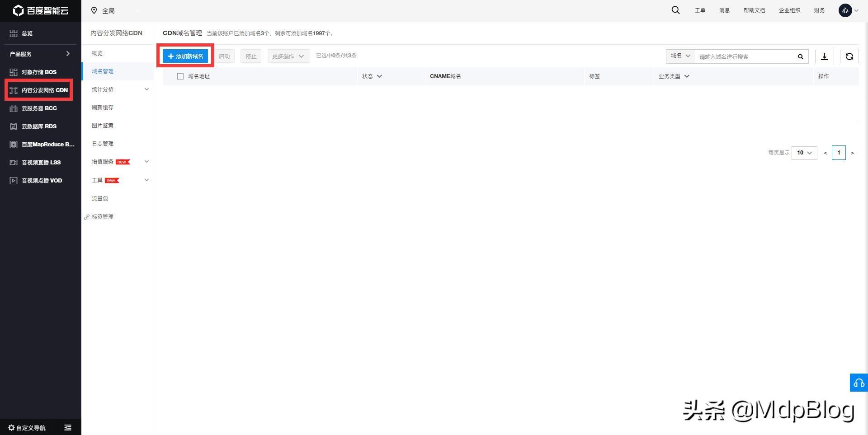Click the Baidu AI Cloud logo
Viewport: 868px width, 435px height.
[x=41, y=10]
